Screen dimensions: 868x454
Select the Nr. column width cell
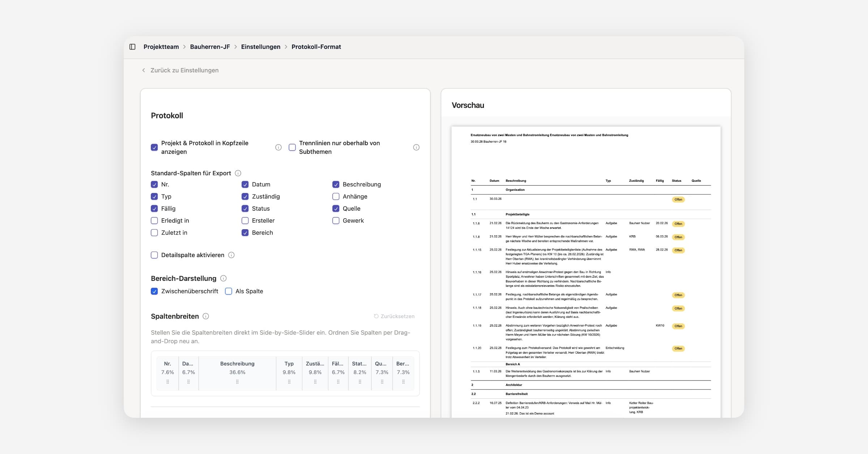pyautogui.click(x=167, y=372)
